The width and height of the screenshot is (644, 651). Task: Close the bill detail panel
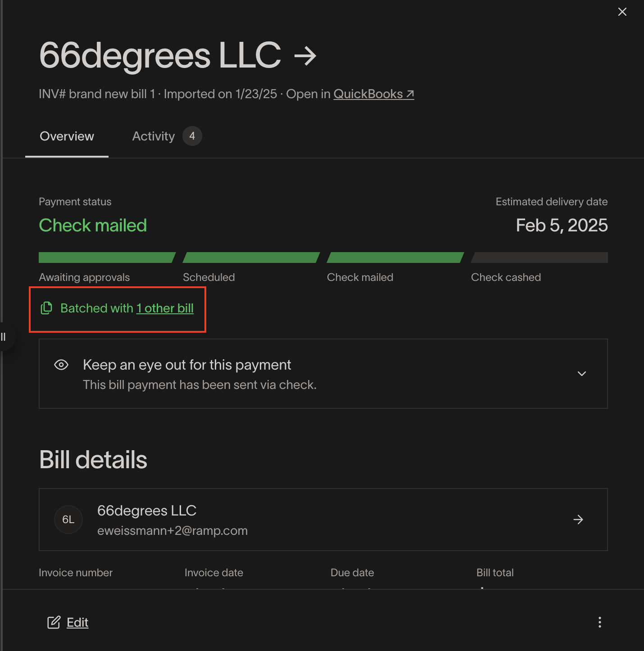[x=622, y=12]
